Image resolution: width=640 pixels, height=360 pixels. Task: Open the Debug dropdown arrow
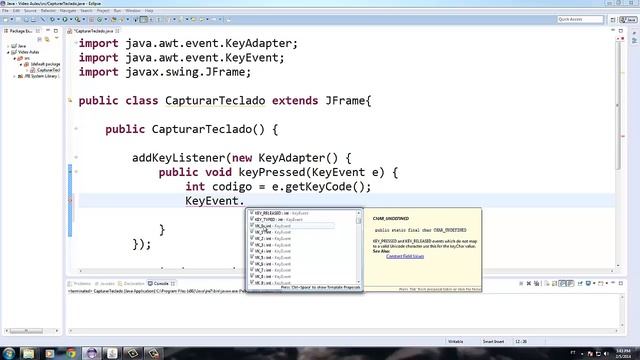(58, 20)
